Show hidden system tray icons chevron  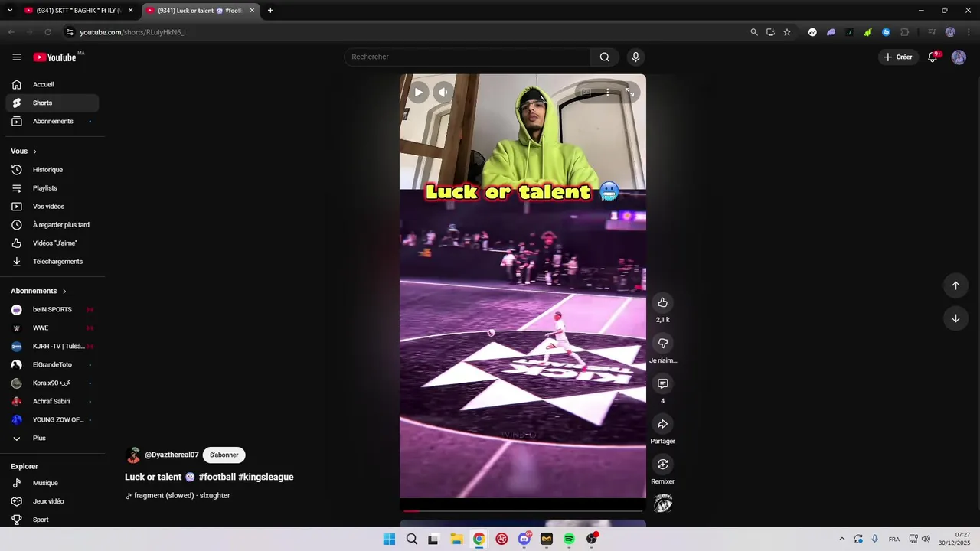[x=842, y=539]
